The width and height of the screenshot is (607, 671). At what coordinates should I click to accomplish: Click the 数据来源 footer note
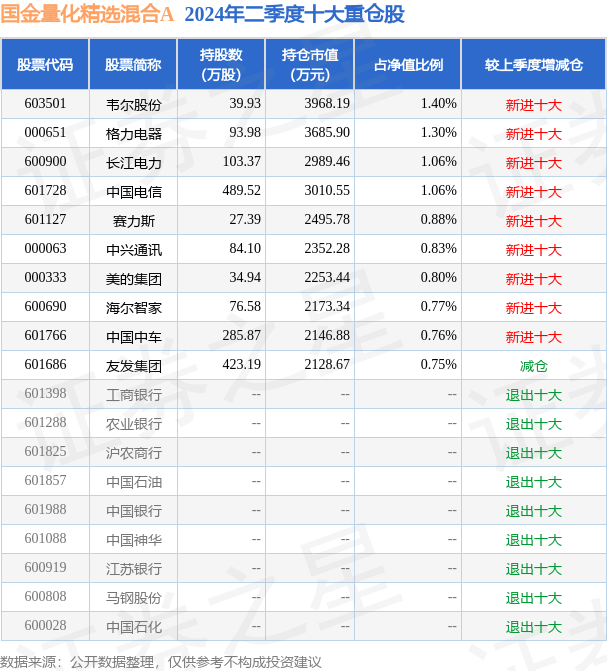tap(161, 662)
